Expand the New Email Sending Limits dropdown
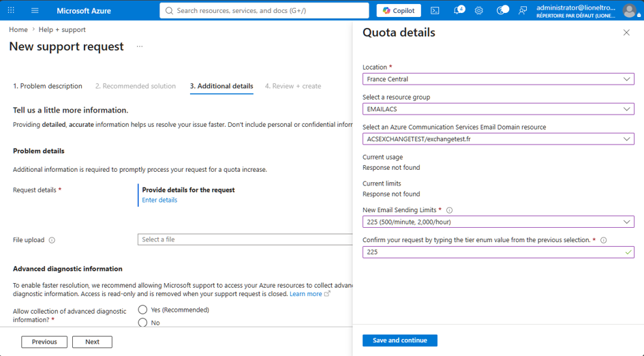This screenshot has width=644, height=356. (498, 222)
